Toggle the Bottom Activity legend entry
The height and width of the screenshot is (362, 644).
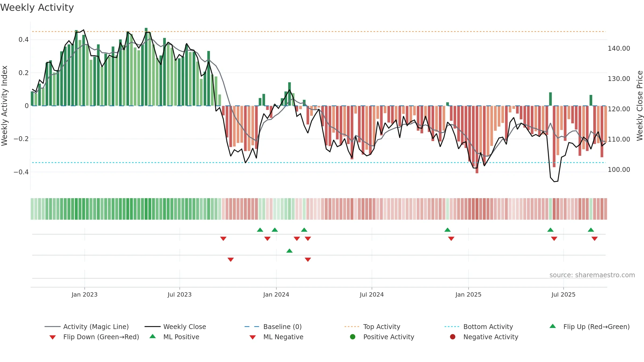(x=479, y=327)
